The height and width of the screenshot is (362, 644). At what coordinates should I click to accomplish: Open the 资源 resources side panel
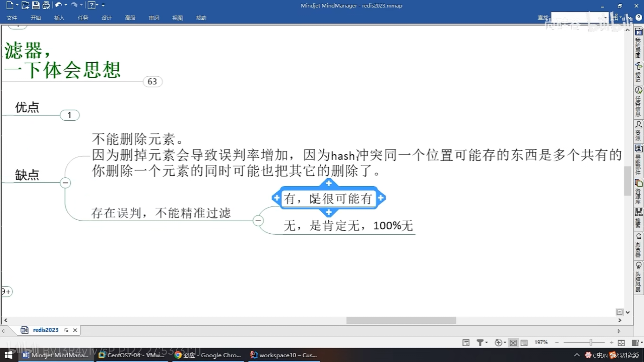pyautogui.click(x=638, y=131)
